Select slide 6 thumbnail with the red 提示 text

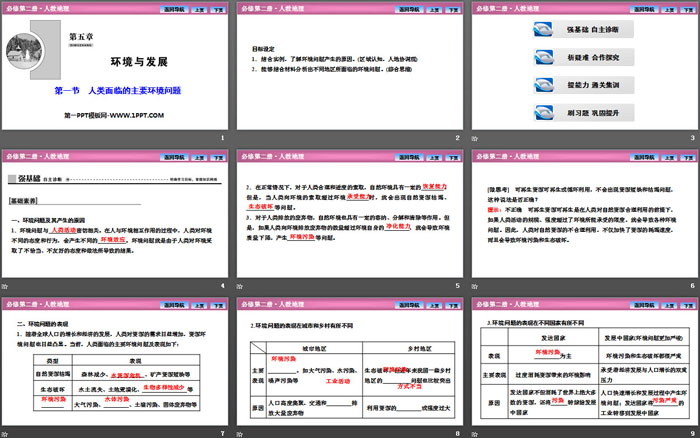[585, 213]
